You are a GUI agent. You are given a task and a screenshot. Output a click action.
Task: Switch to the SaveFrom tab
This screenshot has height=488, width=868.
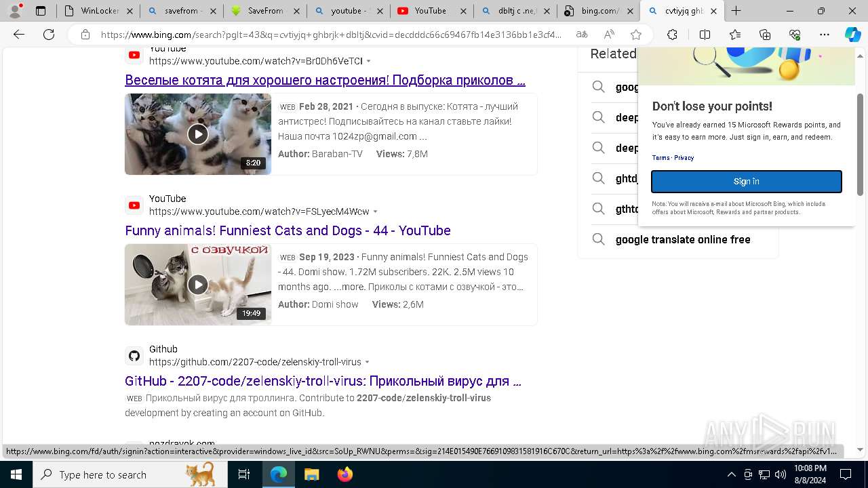pos(265,11)
